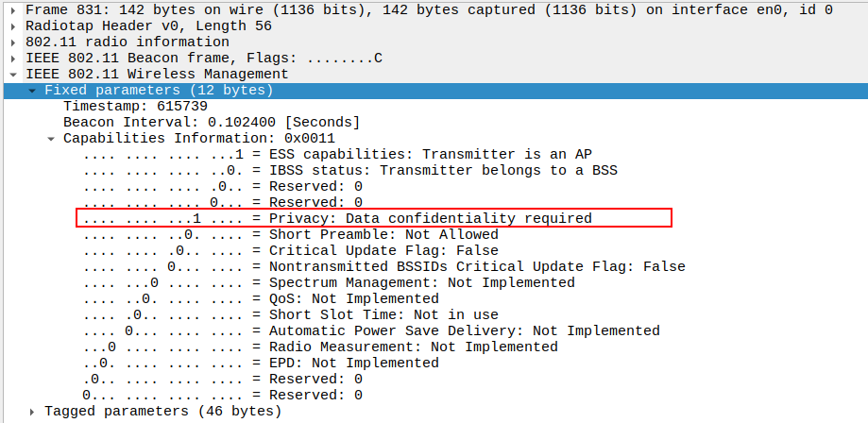This screenshot has width=868, height=423.
Task: Expand the Radiotap Header v0 section
Action: click(13, 25)
